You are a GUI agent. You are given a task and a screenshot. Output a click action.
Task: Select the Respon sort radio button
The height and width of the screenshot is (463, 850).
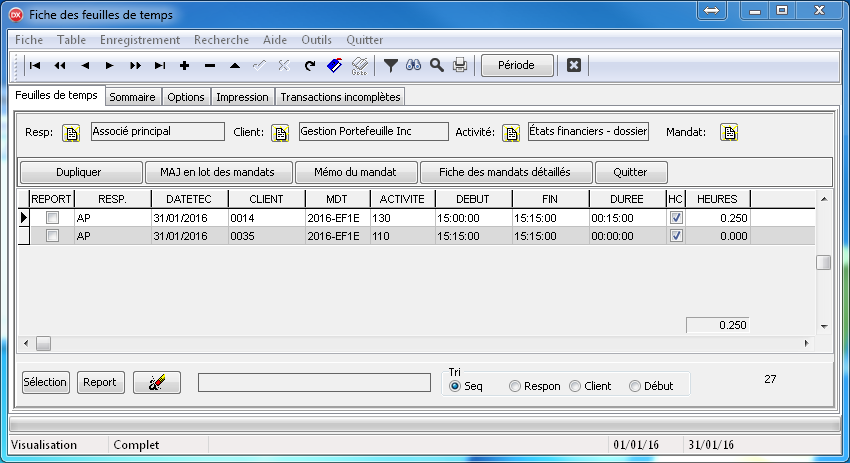(x=515, y=386)
